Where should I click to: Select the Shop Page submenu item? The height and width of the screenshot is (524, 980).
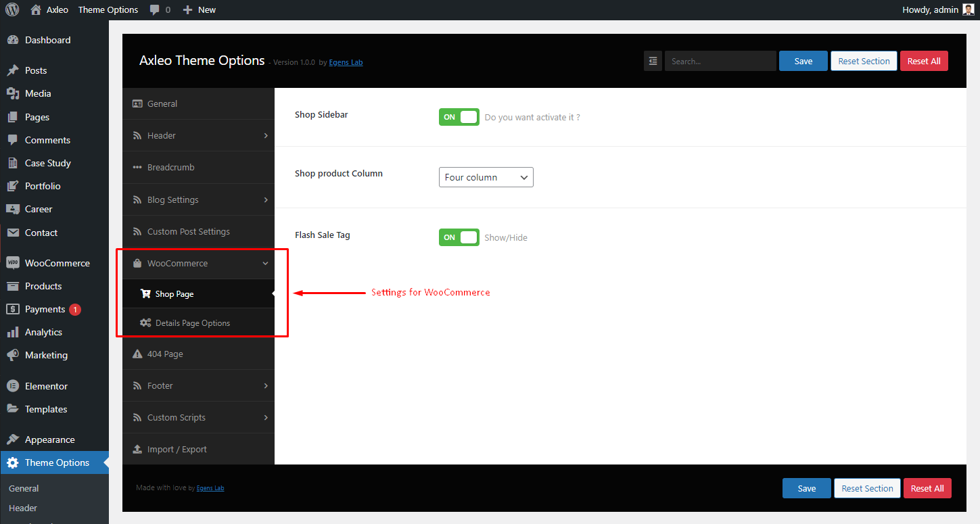(x=198, y=294)
